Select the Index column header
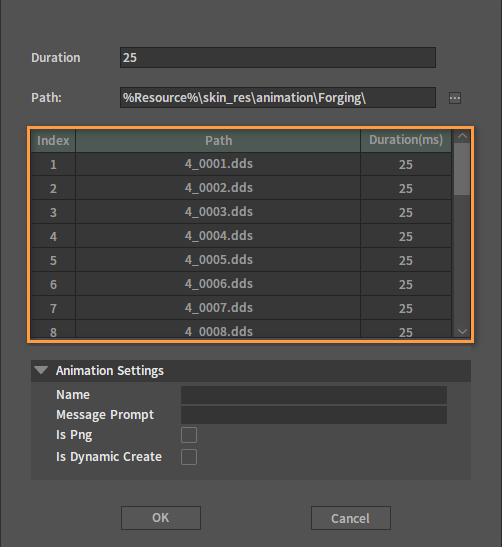The height and width of the screenshot is (547, 502). 53,141
